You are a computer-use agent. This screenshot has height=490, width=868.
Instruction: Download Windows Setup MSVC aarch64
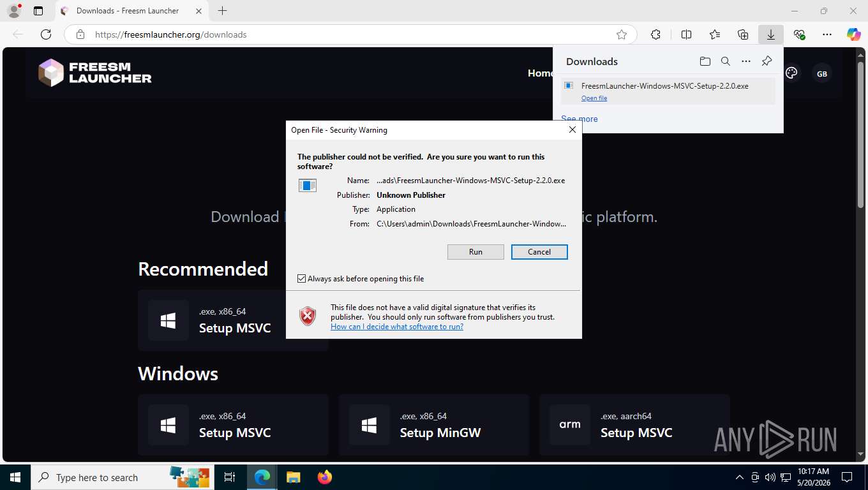click(x=634, y=425)
